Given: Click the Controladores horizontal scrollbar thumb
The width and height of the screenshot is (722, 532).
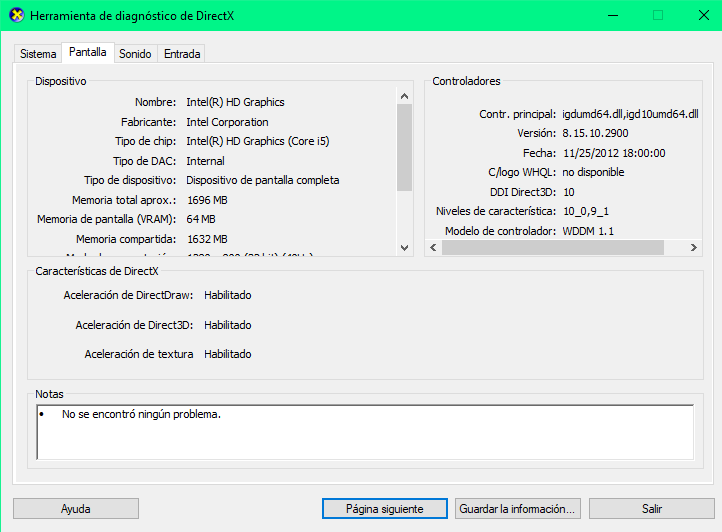Looking at the screenshot, I should pyautogui.click(x=553, y=247).
